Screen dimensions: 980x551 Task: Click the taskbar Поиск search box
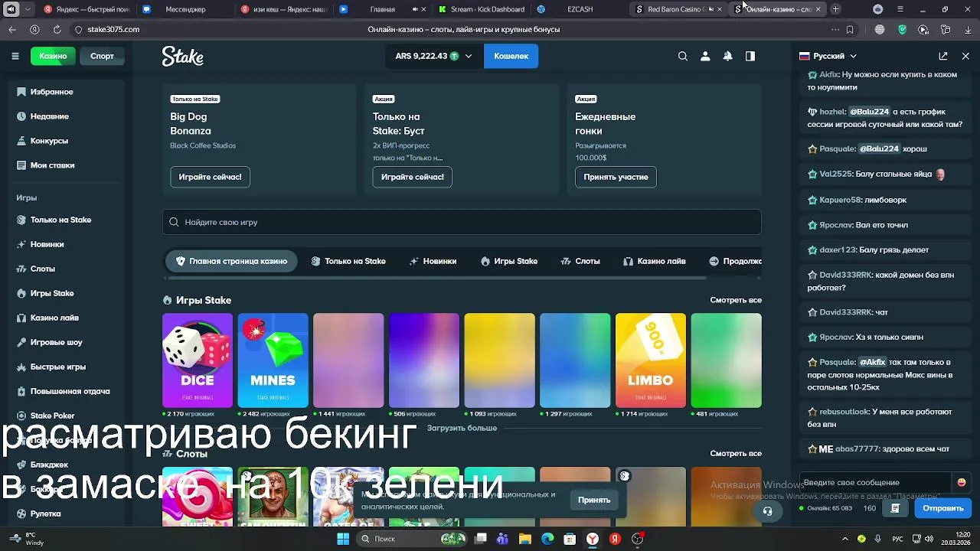[x=412, y=539]
